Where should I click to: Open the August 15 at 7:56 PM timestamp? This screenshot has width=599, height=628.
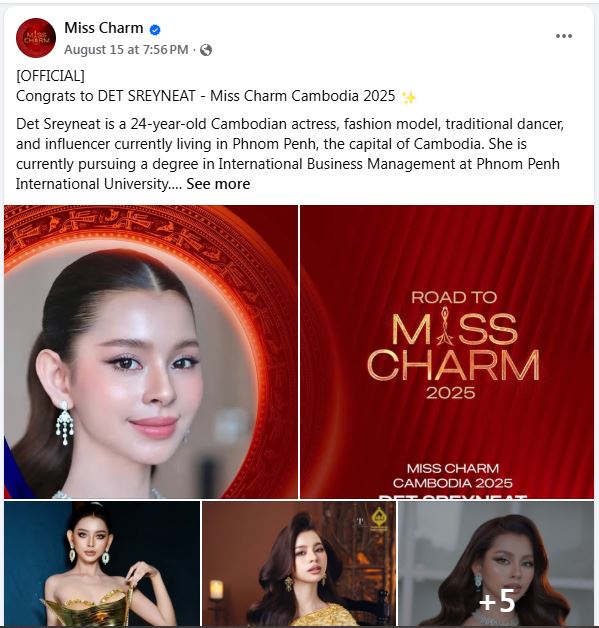[126, 50]
